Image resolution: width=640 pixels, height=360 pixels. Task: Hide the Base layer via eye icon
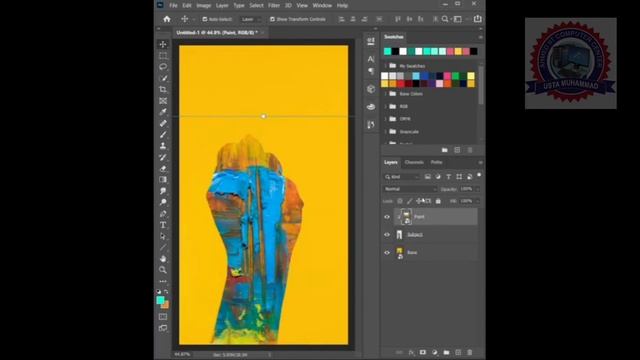[387, 253]
